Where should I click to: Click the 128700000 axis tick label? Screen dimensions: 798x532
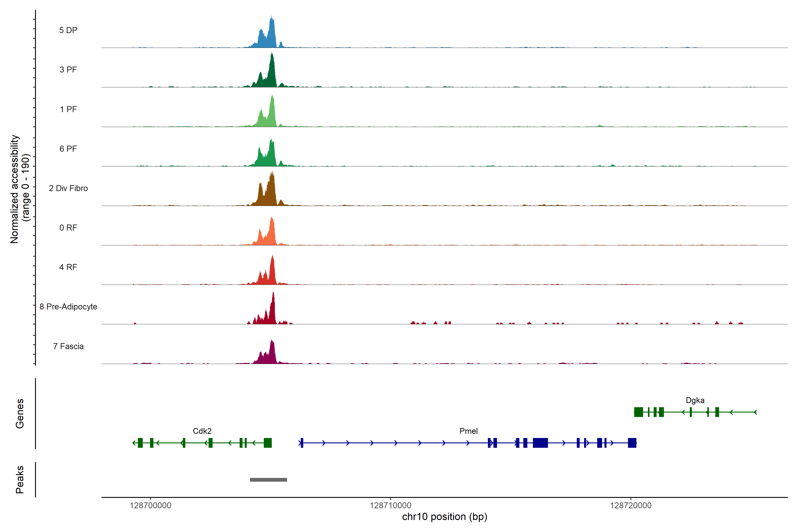(150, 505)
